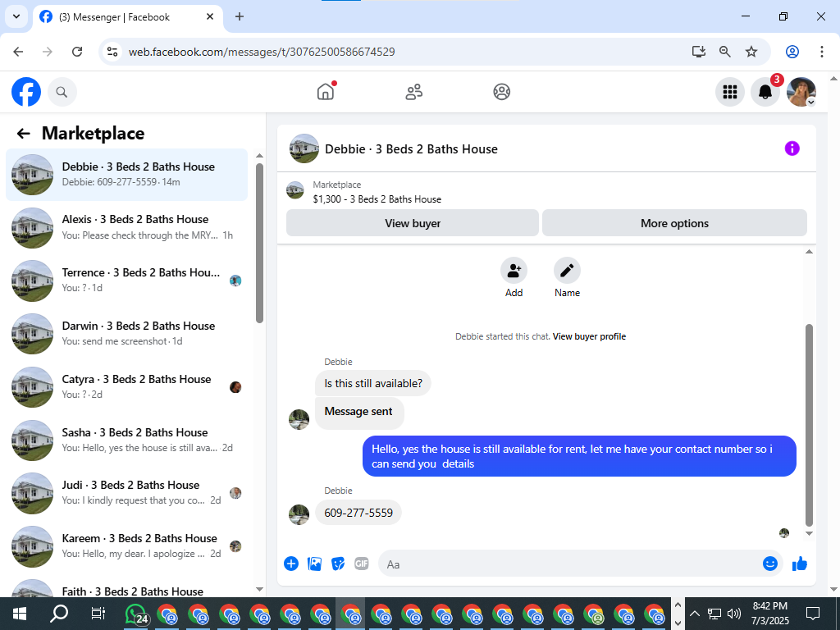Click the More options button
The height and width of the screenshot is (630, 840).
point(674,223)
